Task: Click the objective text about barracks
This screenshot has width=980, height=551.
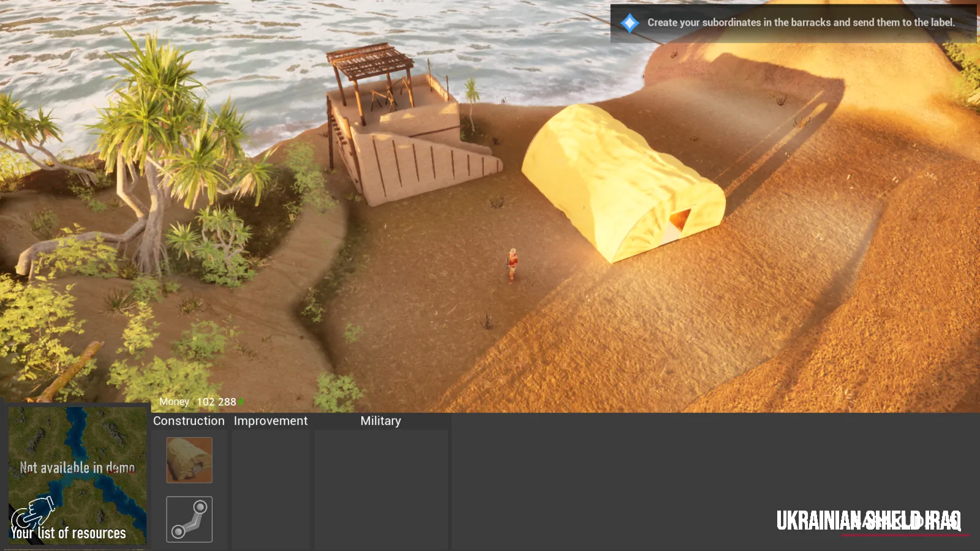Action: coord(801,23)
